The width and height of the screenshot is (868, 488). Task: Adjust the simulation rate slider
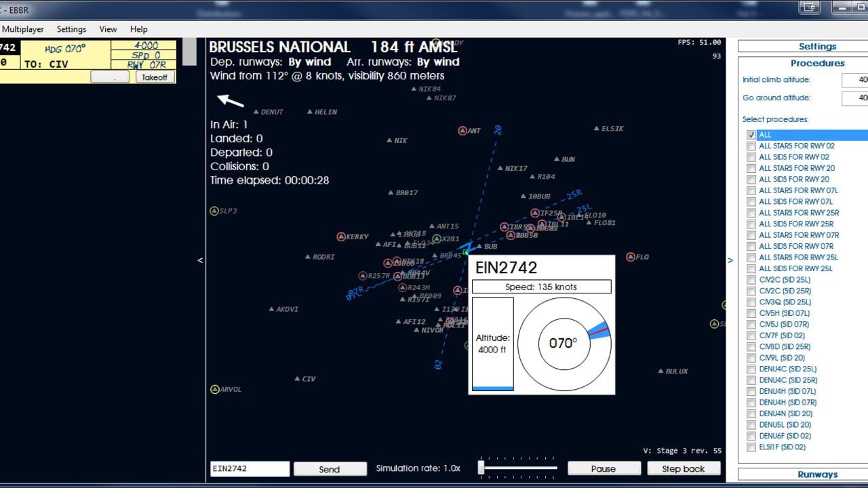(x=481, y=468)
